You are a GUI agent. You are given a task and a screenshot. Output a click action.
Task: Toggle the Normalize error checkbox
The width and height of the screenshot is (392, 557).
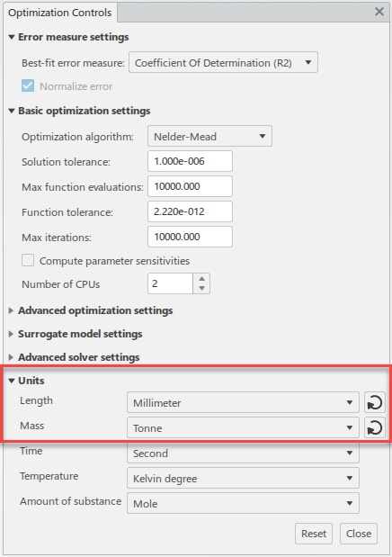pyautogui.click(x=28, y=86)
